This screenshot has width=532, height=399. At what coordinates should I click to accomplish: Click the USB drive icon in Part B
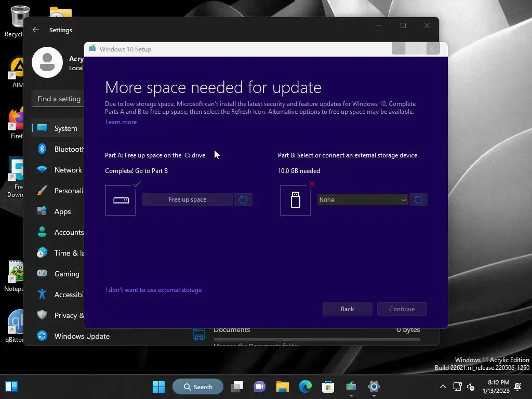(x=296, y=201)
